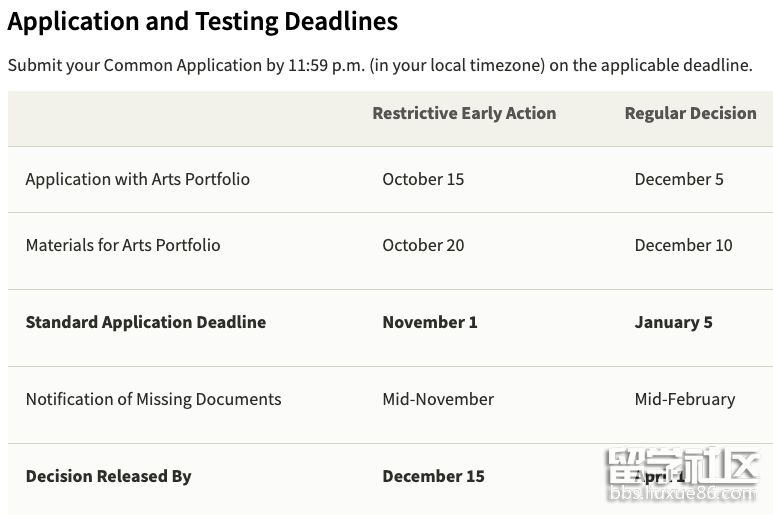The width and height of the screenshot is (773, 515).
Task: Click the November 1 deadline cell
Action: 429,322
